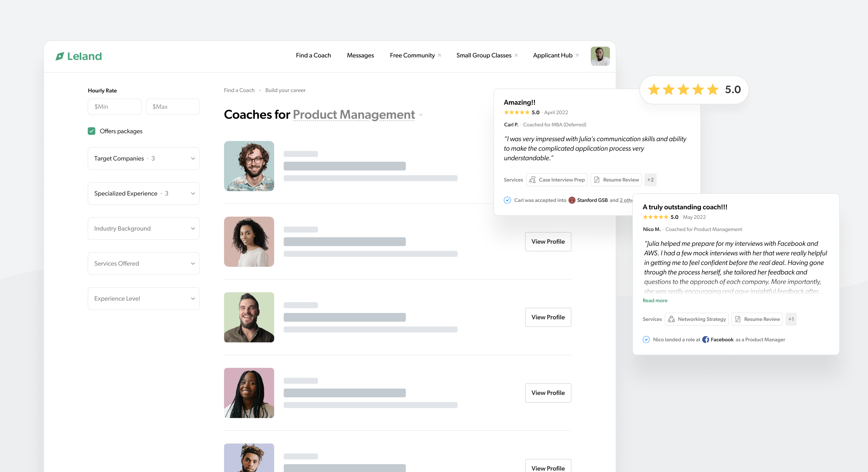Click the Stanford GSB logo icon
This screenshot has height=472, width=868.
tap(572, 200)
